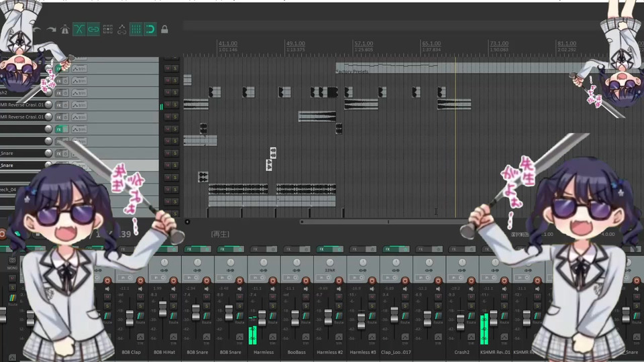Open the input 'in' dropdown on KSHMR Rev..01 channel
Viewport: 644px width, 362px height.
(x=489, y=278)
